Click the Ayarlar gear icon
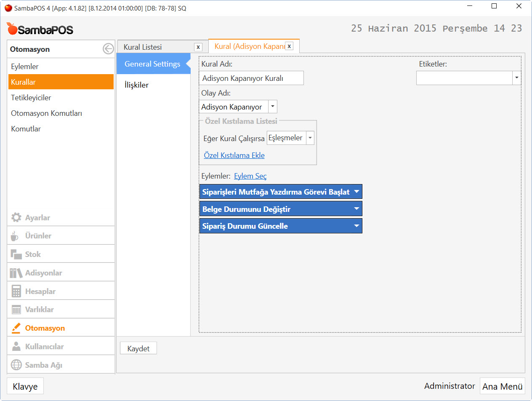Viewport: 532px width, 401px height. [16, 218]
